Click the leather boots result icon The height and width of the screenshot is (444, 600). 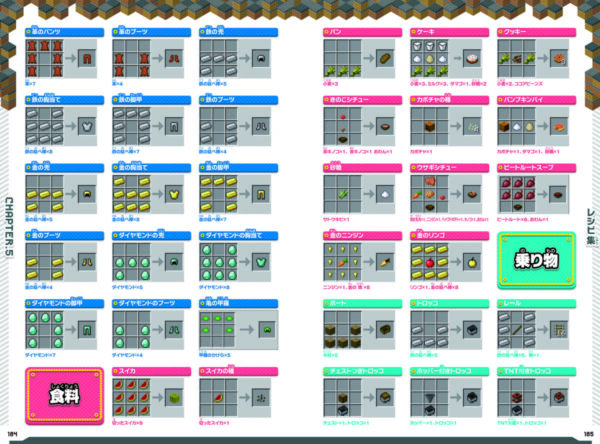pos(174,59)
